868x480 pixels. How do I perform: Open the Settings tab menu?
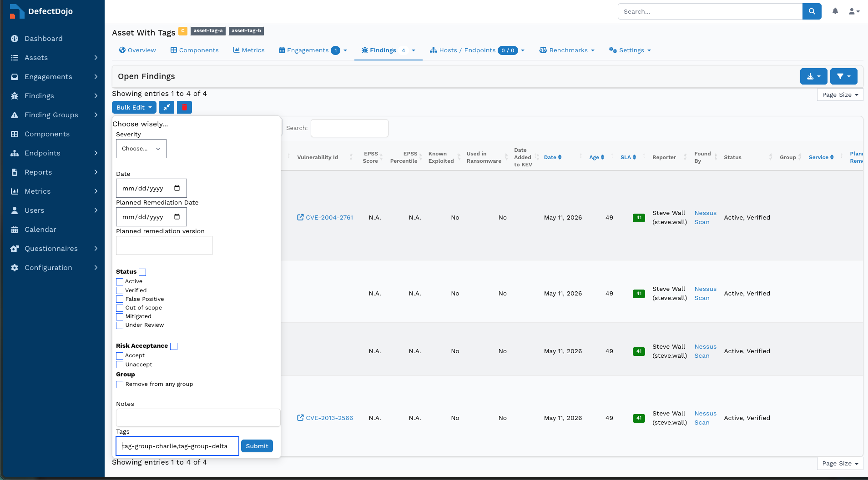630,50
